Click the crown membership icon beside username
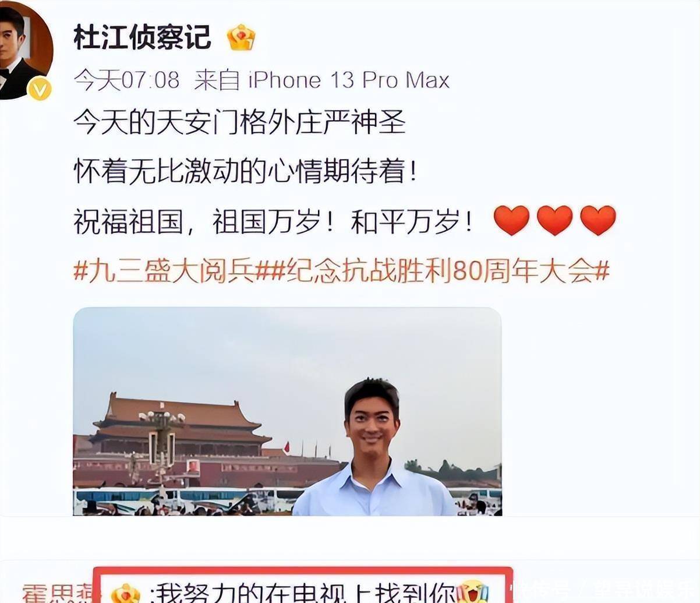Image resolution: width=700 pixels, height=603 pixels. coord(241,37)
